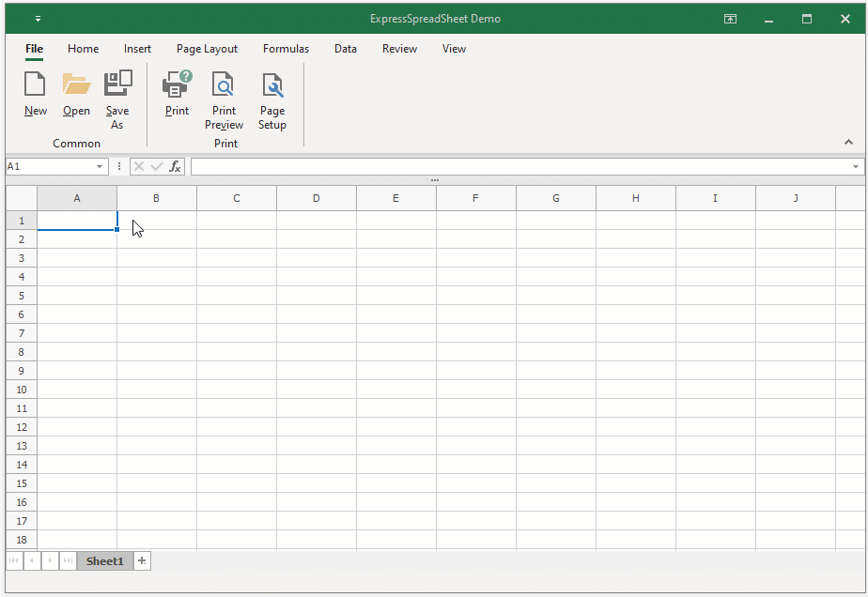This screenshot has width=868, height=597.
Task: Expand the Name Box dropdown arrow
Action: click(99, 166)
